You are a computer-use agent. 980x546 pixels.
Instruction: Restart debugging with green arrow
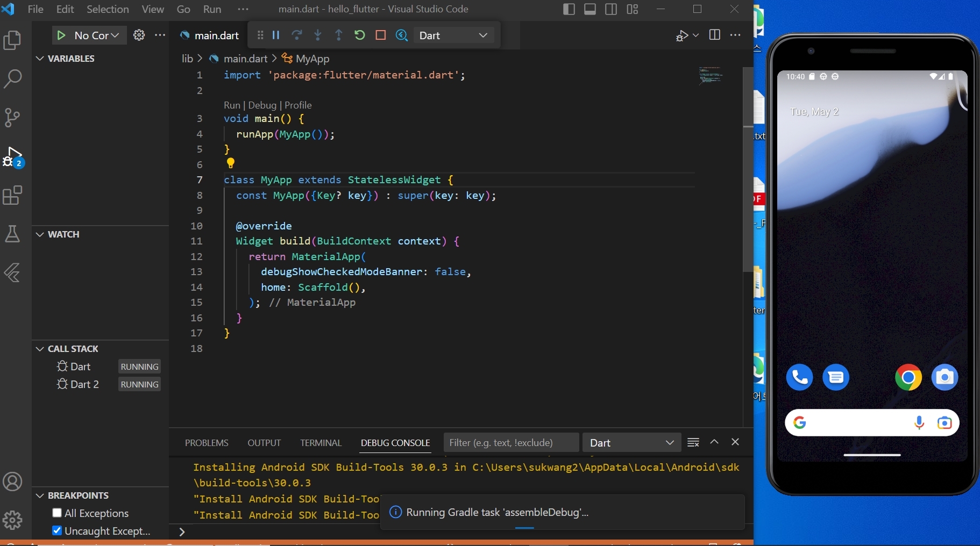pyautogui.click(x=360, y=35)
